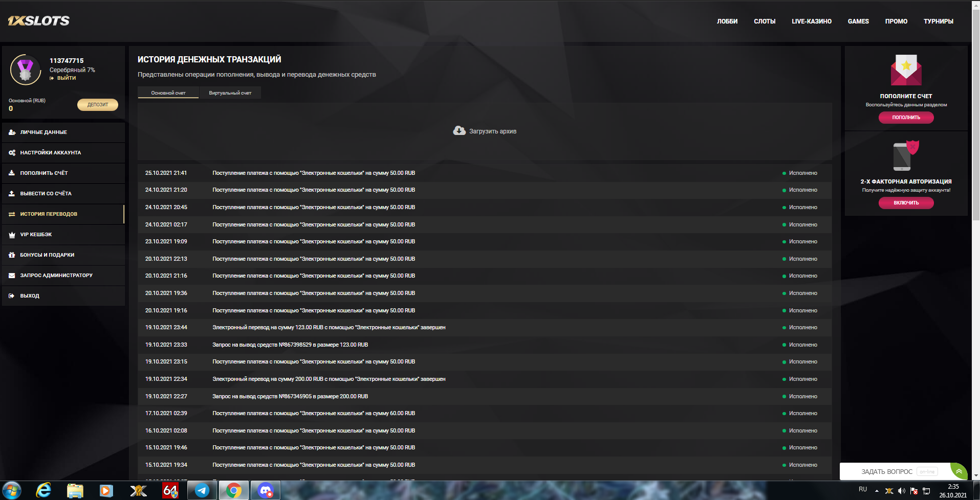Click the transaction dated 25.10.2021 21:41
This screenshot has width=980, height=500.
(485, 173)
